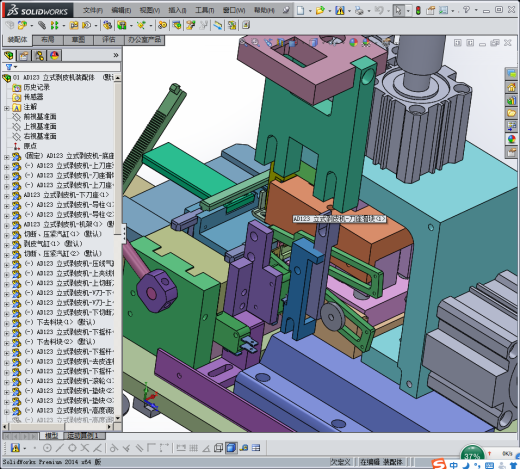This screenshot has height=469, width=520.
Task: Toggle the select cursor tool
Action: 398,11
